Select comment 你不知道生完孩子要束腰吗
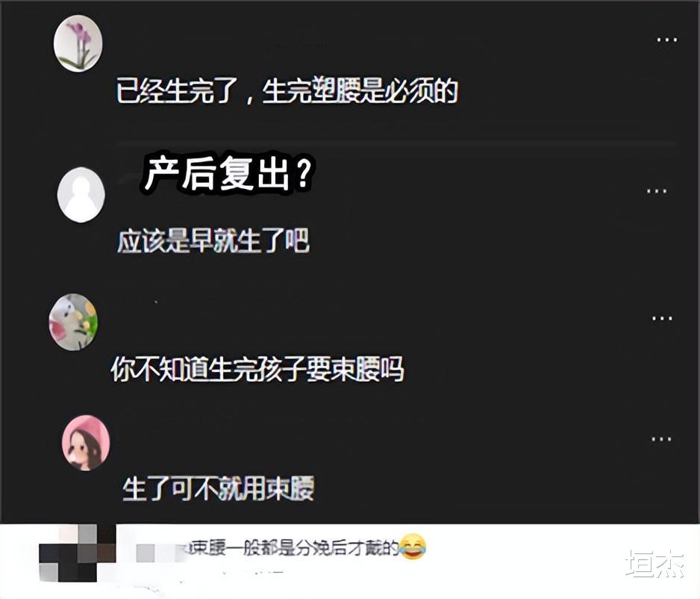This screenshot has width=700, height=599. [x=257, y=369]
